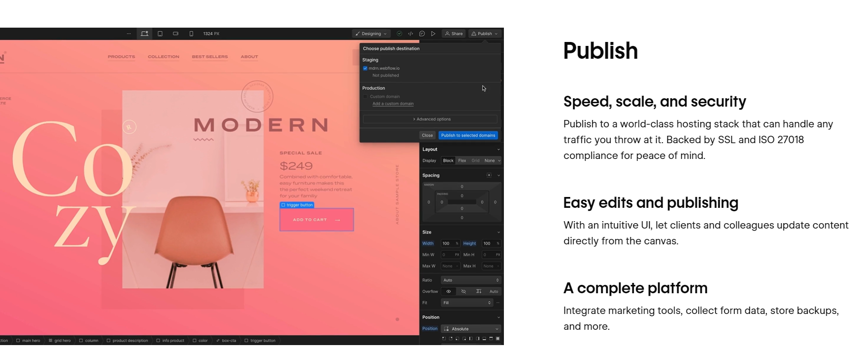868x351 pixels.
Task: Switch to tablet breakpoint view
Action: click(160, 34)
